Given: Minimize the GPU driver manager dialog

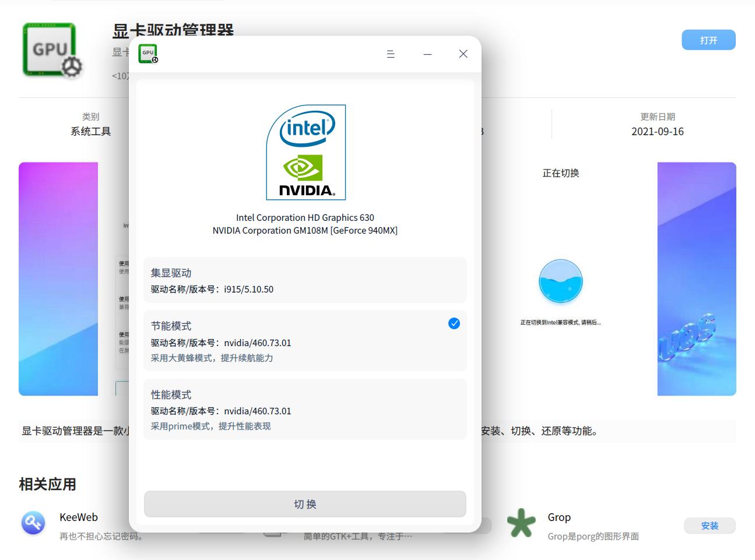Looking at the screenshot, I should (x=427, y=54).
